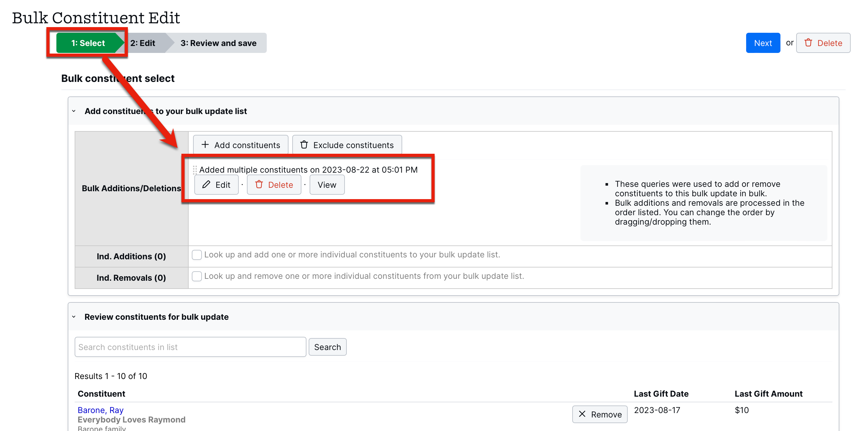Click trash icon on Exclude constituents
The height and width of the screenshot is (431, 868).
(304, 145)
